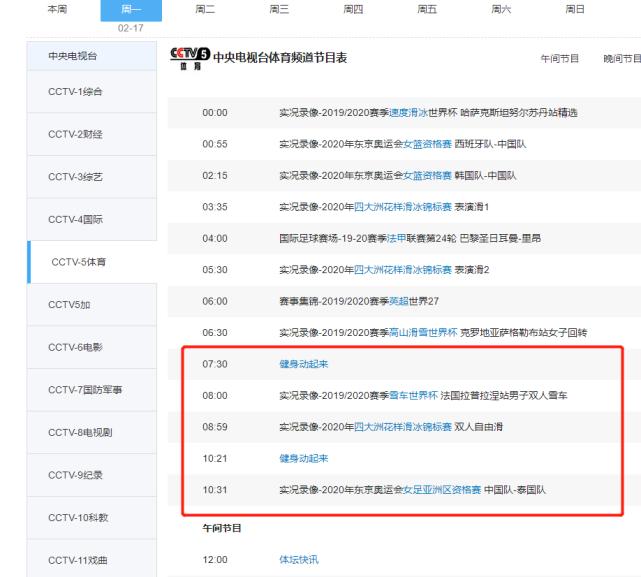Click the 04:00 time cell
The image size is (641, 577).
click(215, 238)
